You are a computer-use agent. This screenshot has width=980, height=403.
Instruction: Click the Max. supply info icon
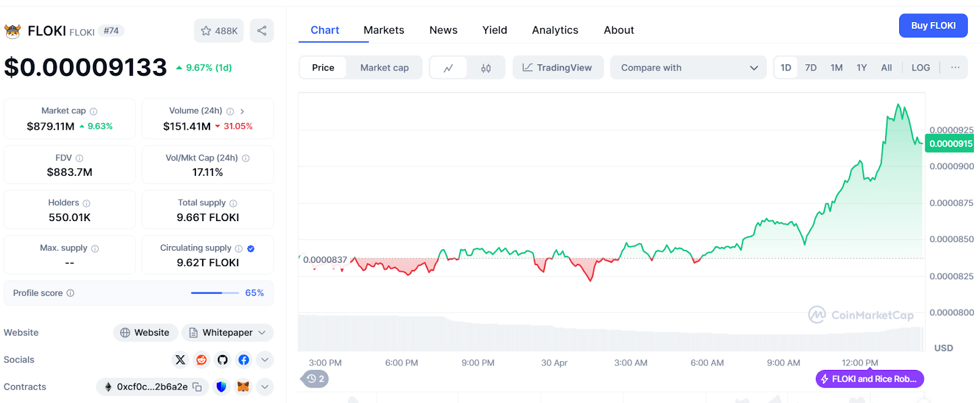pyautogui.click(x=95, y=249)
